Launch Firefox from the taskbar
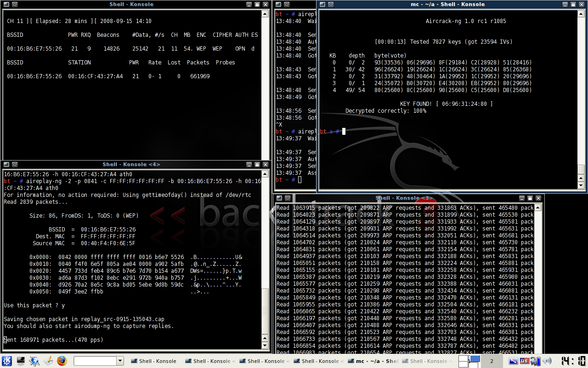This screenshot has height=368, width=588. click(x=62, y=361)
